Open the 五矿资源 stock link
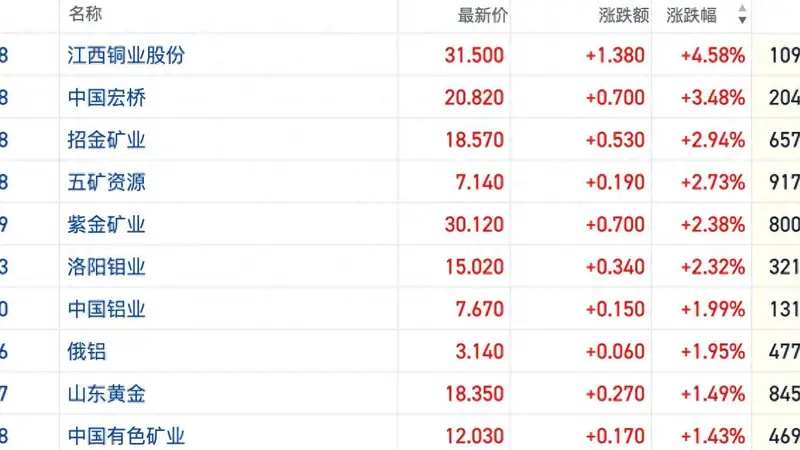This screenshot has height=450, width=800. pos(107,182)
